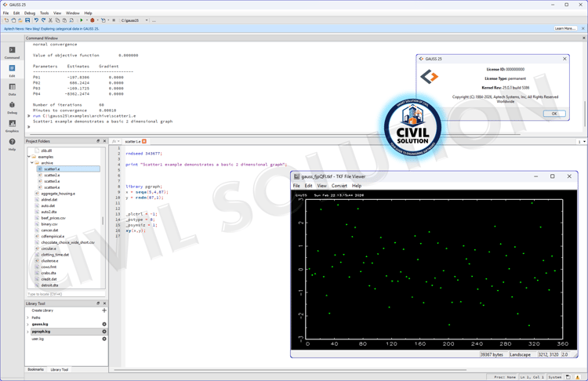
Task: Click the plus icon beside Create Library
Action: coord(104,310)
